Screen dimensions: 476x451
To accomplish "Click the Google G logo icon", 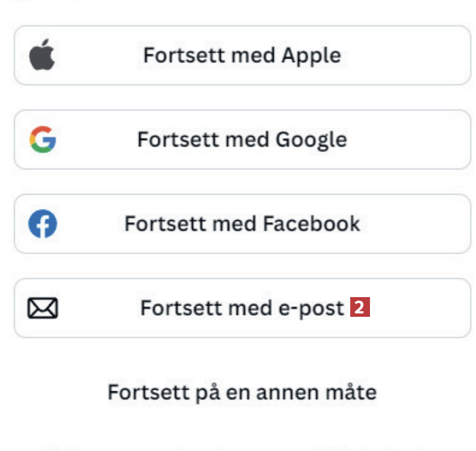I will [43, 139].
